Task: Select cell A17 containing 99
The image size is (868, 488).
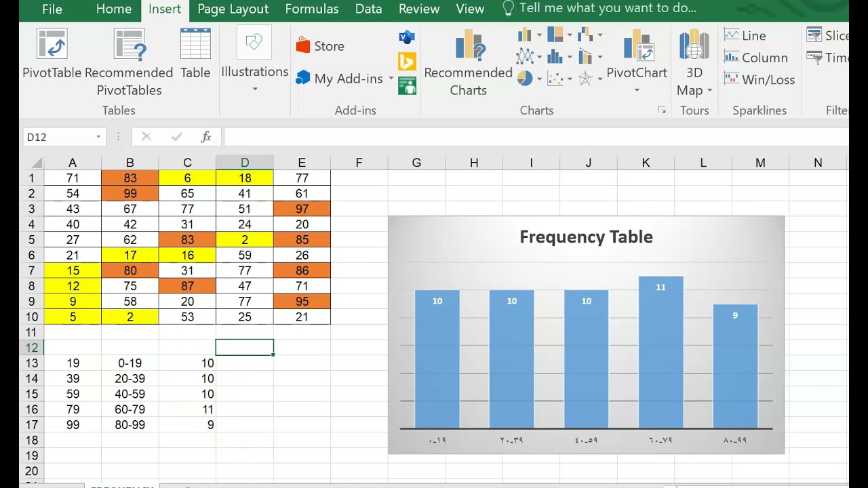Action: coord(73,425)
